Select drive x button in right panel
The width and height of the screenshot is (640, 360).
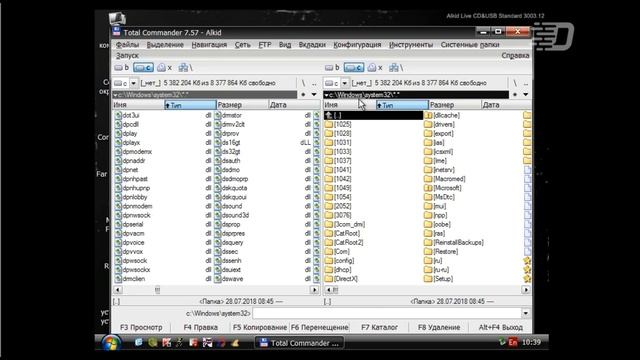(375, 68)
